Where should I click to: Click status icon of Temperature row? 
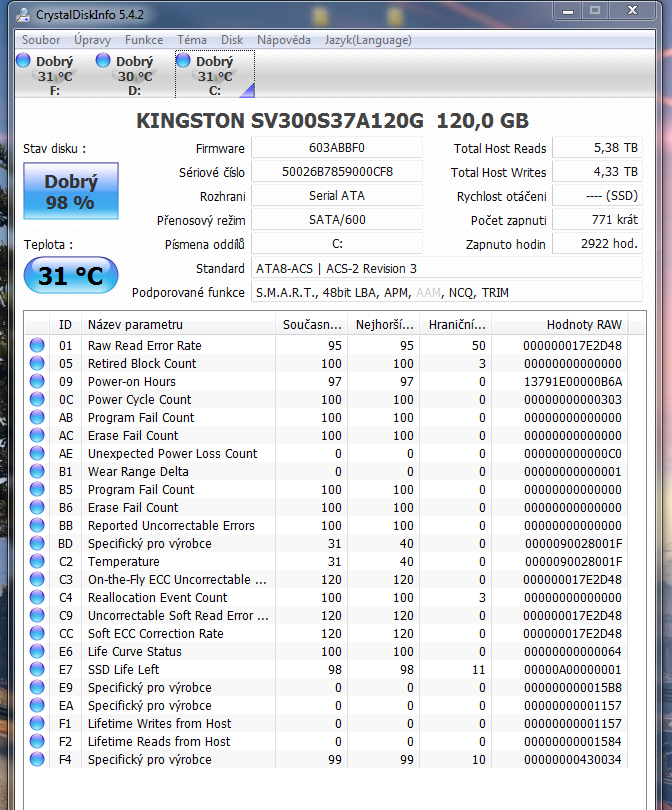tap(37, 561)
